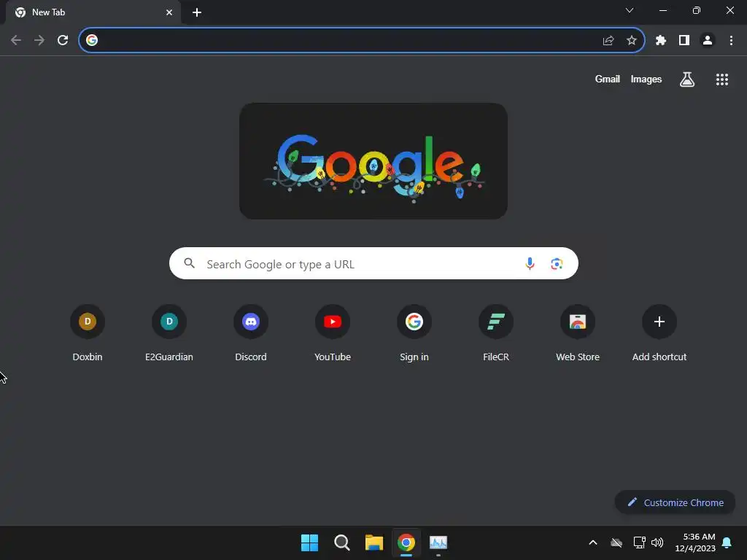Open the side panel icon

684,41
